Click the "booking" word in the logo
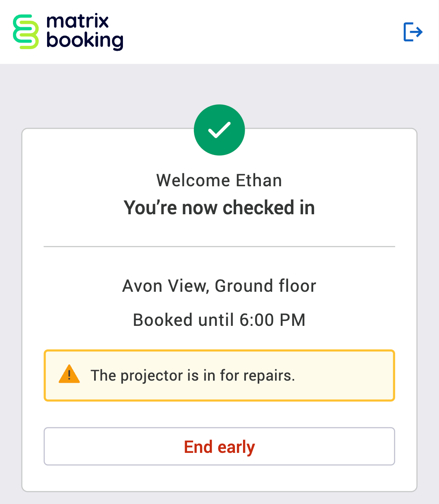Viewport: 439px width, 504px height. point(84,41)
